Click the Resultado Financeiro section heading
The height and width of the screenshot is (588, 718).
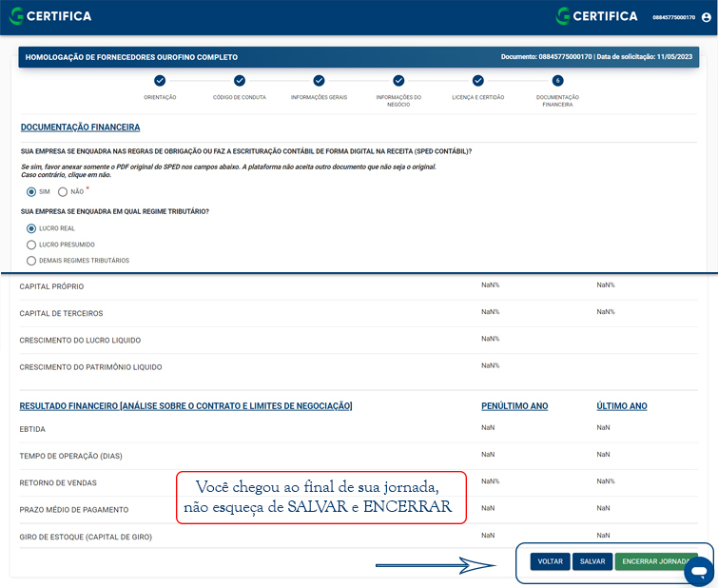pos(185,406)
